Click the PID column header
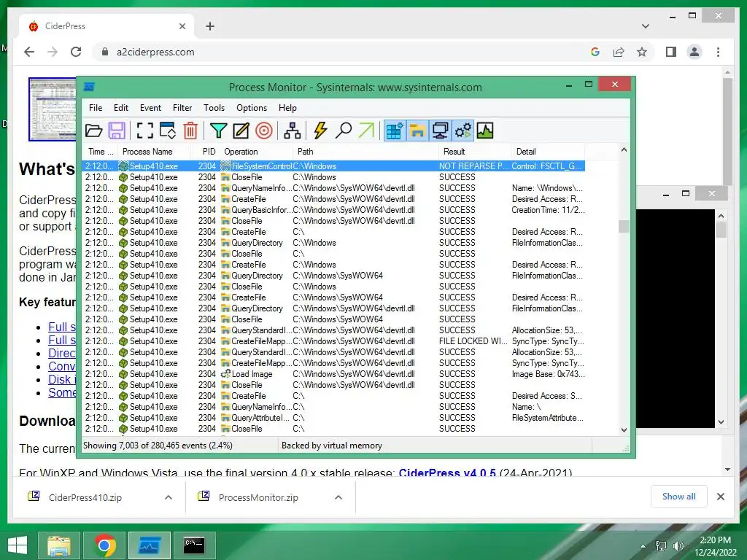747x560 pixels. pos(205,152)
